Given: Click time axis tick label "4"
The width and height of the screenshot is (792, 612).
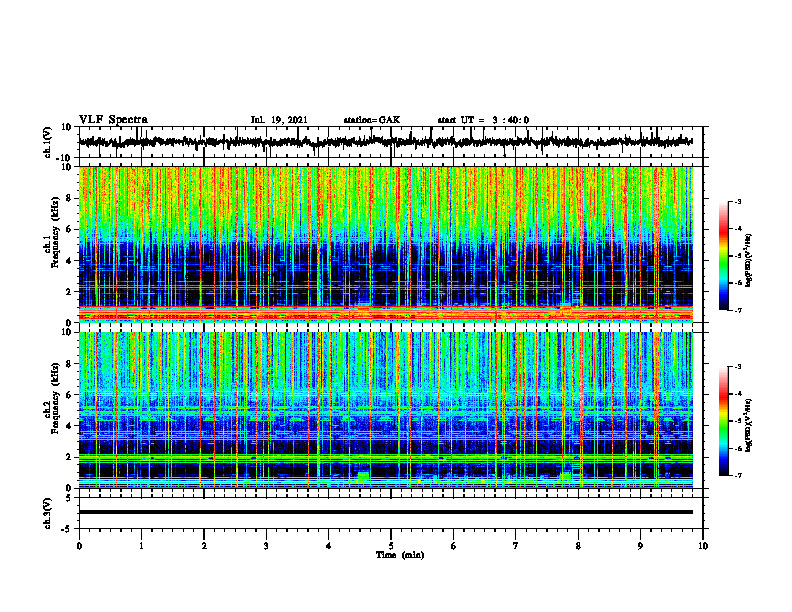Looking at the screenshot, I should click(329, 546).
